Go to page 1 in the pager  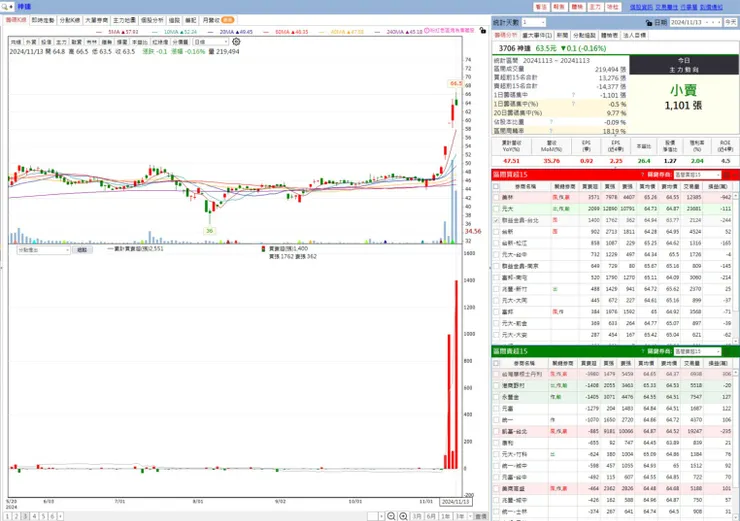[8, 516]
